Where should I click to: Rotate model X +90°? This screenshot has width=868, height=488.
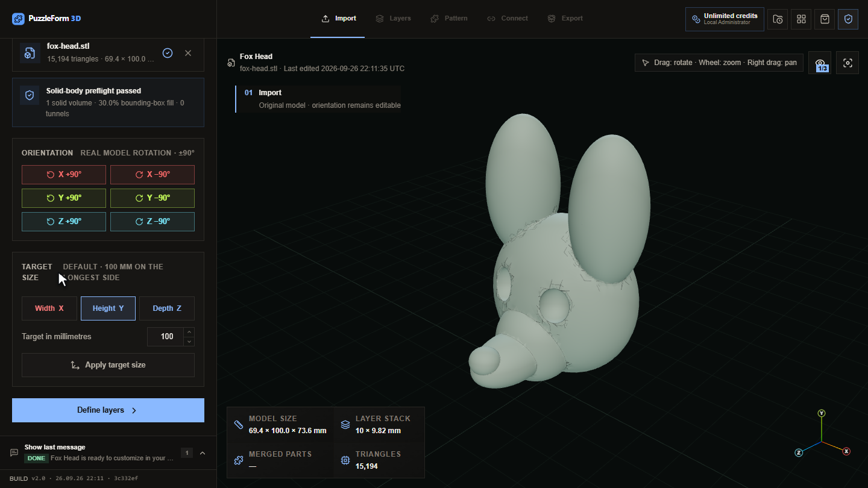(x=64, y=175)
